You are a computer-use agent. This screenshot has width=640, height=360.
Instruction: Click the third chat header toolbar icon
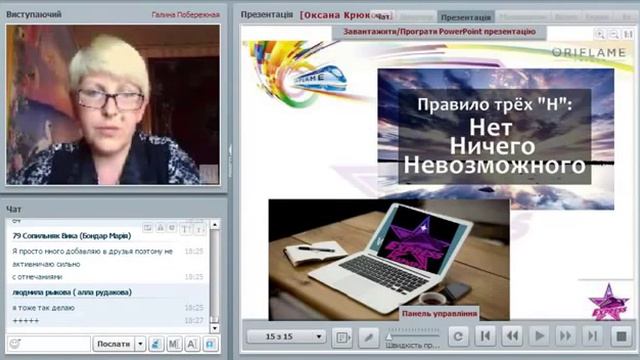tap(172, 228)
